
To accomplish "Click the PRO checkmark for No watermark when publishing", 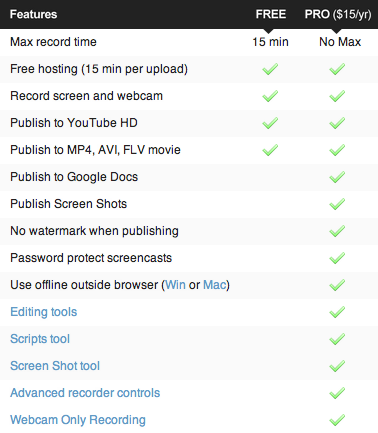I will click(x=337, y=231).
